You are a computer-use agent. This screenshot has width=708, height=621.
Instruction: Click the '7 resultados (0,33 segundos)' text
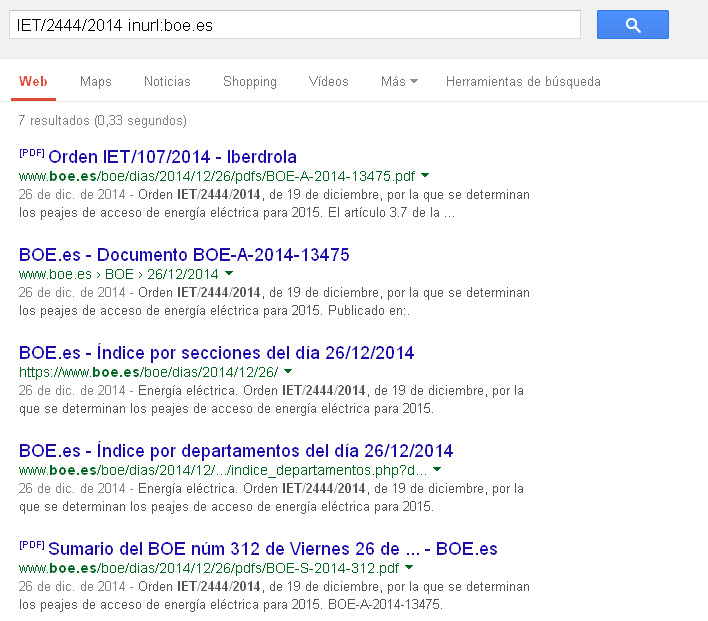[102, 121]
